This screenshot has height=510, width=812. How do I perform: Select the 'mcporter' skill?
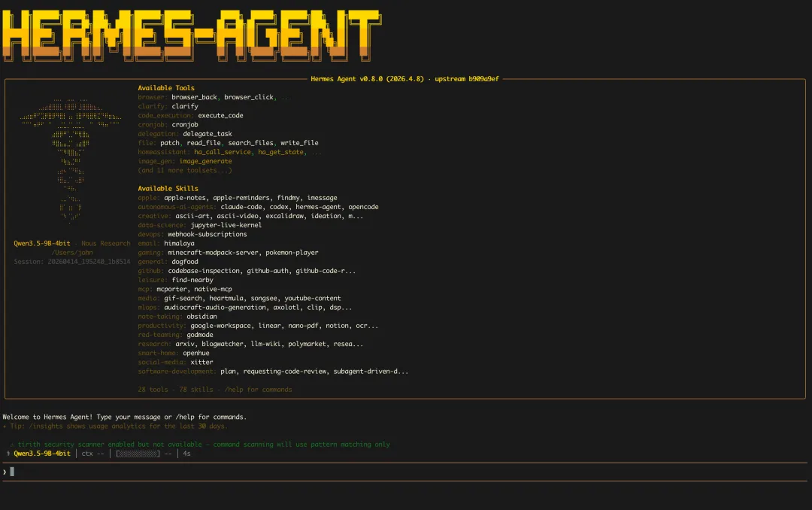point(172,289)
